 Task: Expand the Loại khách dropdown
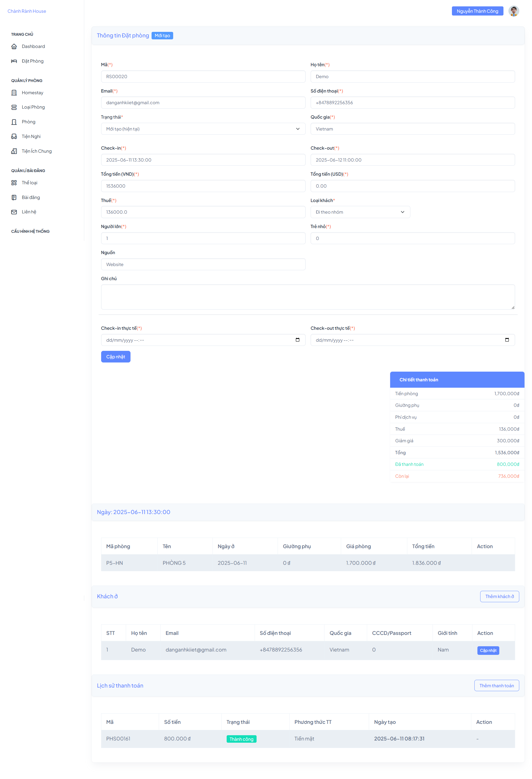pos(360,212)
